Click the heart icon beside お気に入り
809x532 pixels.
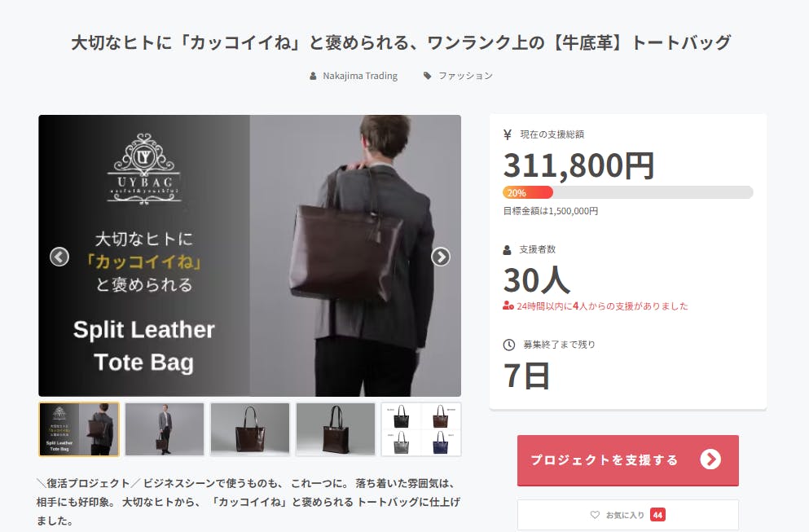coord(595,514)
